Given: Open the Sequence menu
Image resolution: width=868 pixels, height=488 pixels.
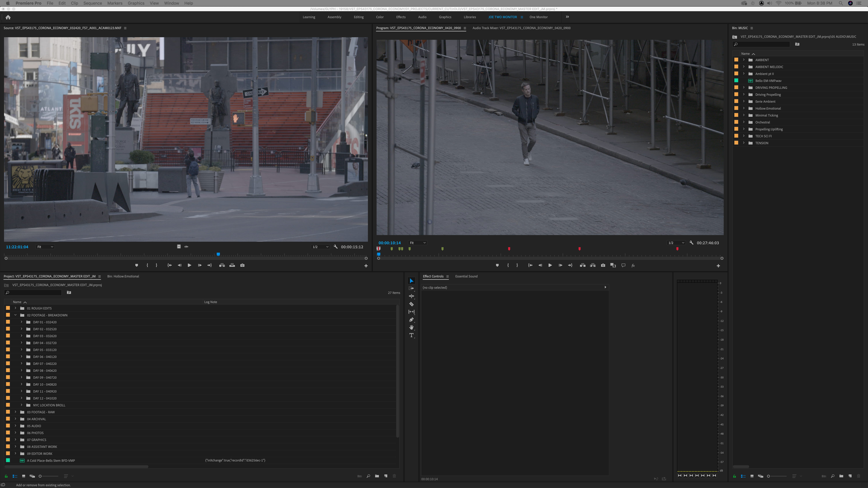Looking at the screenshot, I should tap(92, 3).
